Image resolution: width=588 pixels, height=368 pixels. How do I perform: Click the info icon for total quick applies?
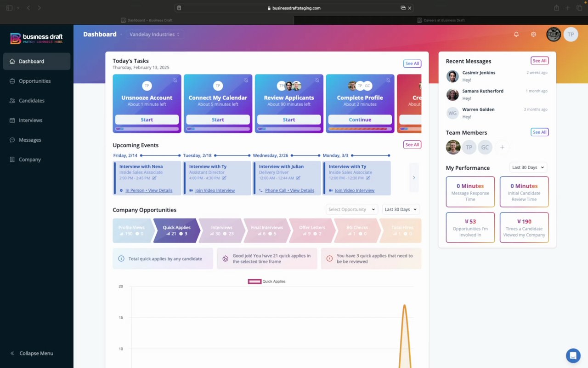click(121, 259)
